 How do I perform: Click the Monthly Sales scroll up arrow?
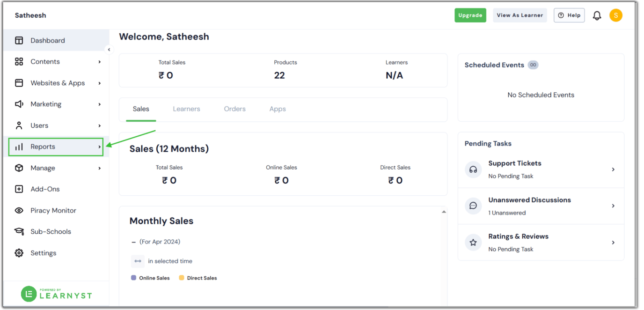pos(444,212)
